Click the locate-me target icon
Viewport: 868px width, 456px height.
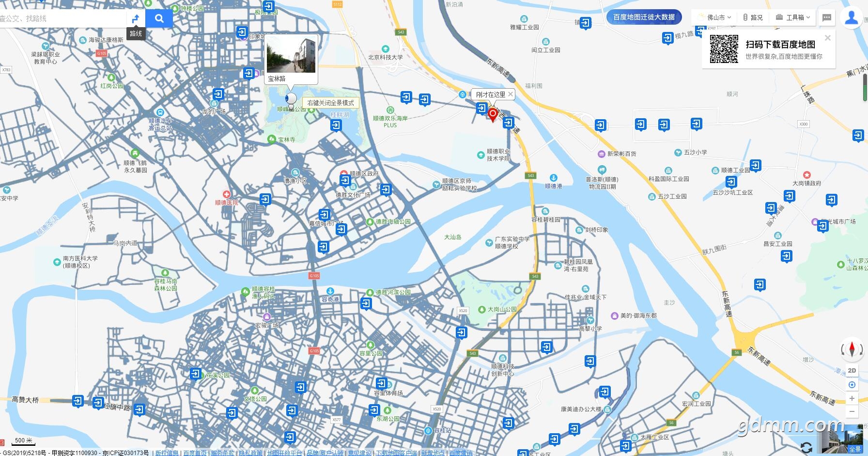[x=852, y=385]
